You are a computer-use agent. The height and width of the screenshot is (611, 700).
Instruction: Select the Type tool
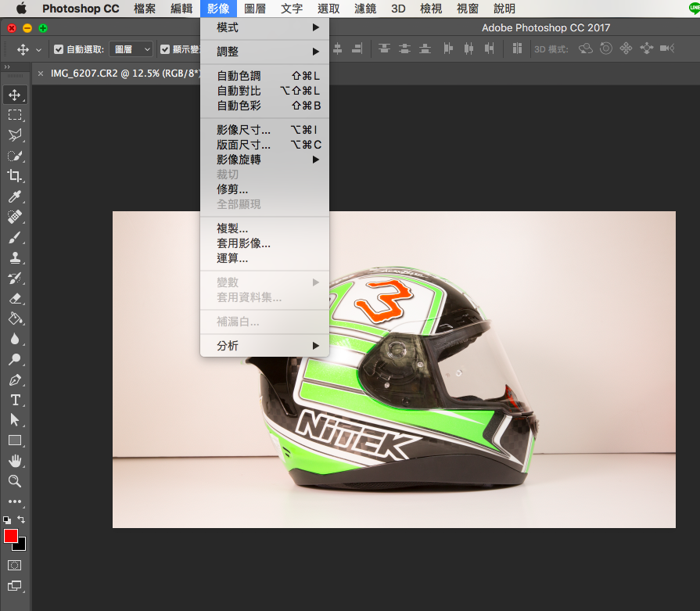[15, 401]
